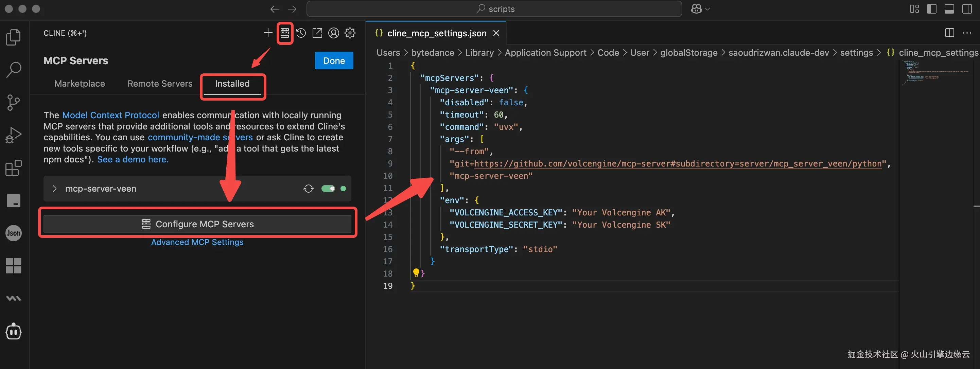Viewport: 980px width, 369px height.
Task: Open Cline settings gear icon
Action: tap(350, 33)
